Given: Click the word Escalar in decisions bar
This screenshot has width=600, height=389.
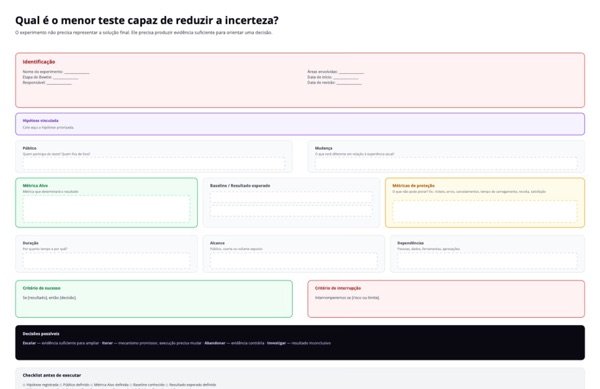Looking at the screenshot, I should pyautogui.click(x=29, y=343).
